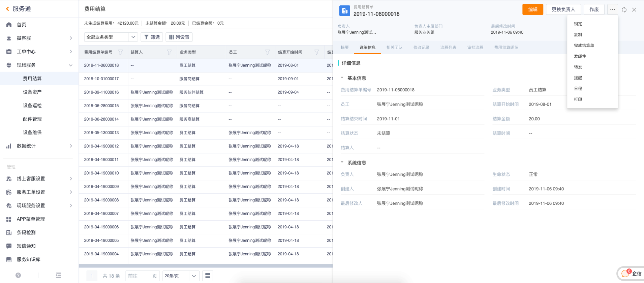Collapse the 基本信息 section
644x283 pixels.
coord(342,78)
